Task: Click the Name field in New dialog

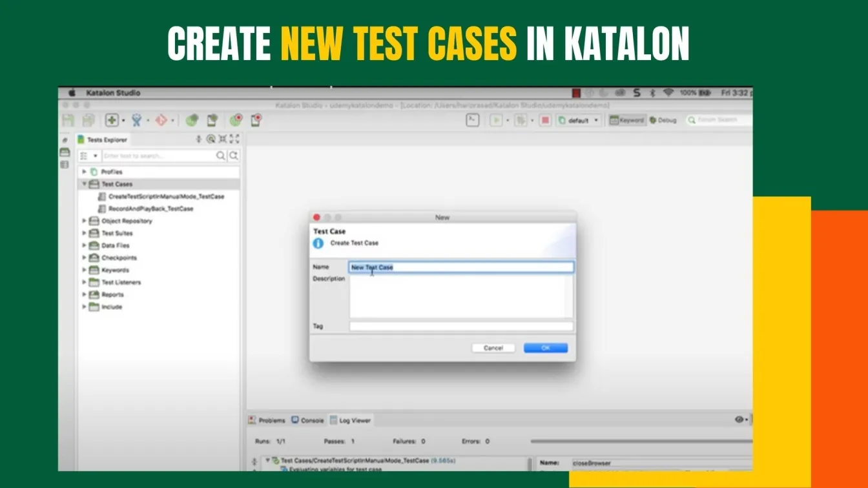Action: point(461,267)
